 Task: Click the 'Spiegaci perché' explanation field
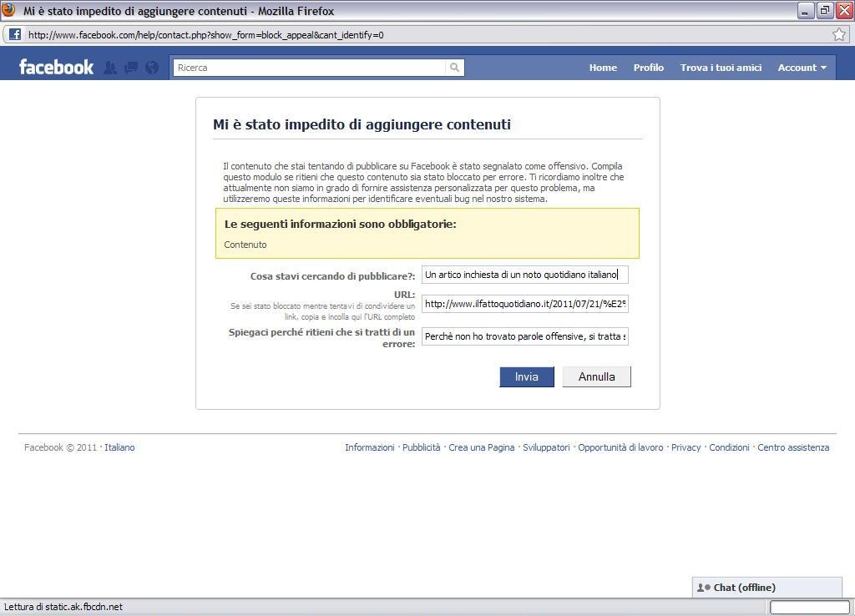pyautogui.click(x=525, y=336)
